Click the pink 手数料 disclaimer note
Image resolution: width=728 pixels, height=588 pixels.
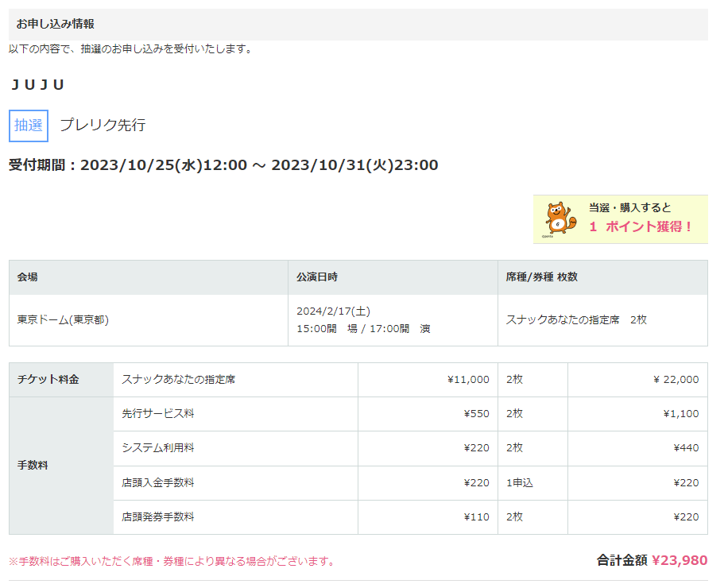coord(172,562)
